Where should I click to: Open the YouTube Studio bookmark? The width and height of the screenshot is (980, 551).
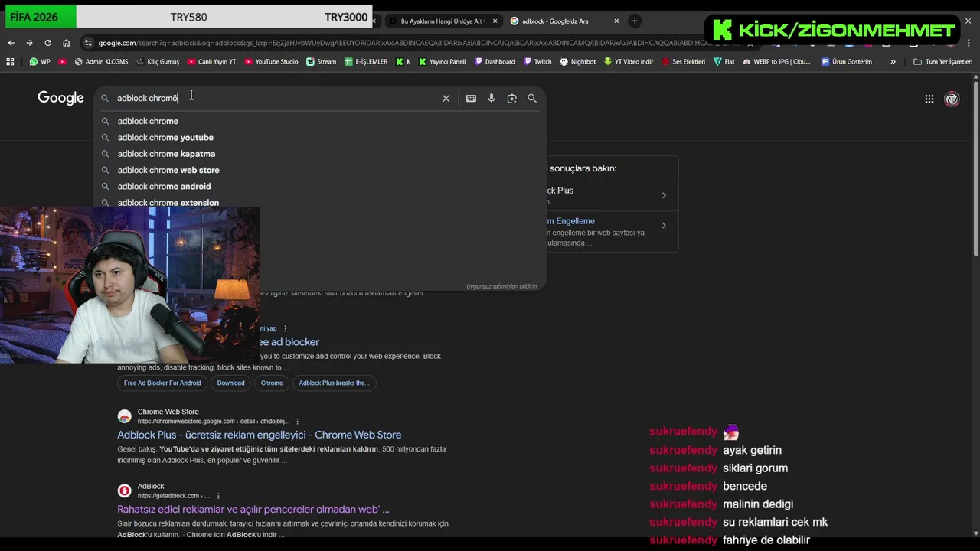pos(271,61)
